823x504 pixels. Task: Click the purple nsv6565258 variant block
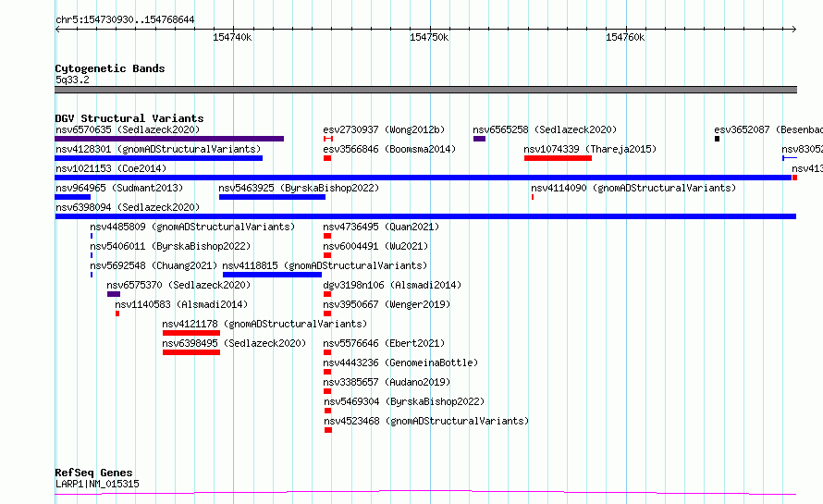[x=479, y=139]
